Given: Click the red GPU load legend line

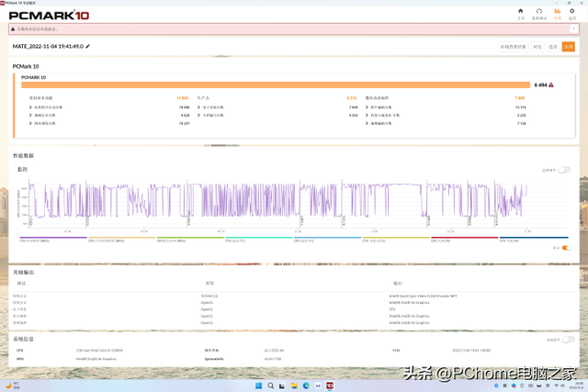Looking at the screenshot, I should tap(464, 239).
